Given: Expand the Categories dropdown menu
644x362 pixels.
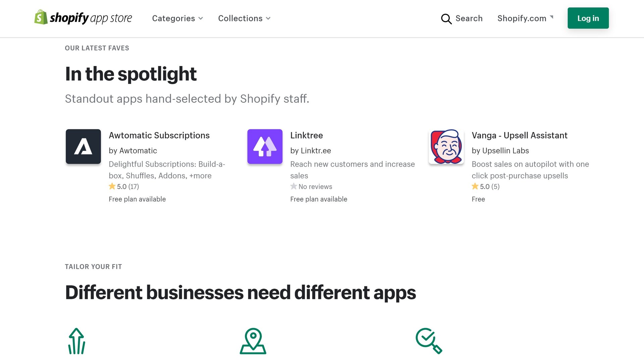Looking at the screenshot, I should [177, 18].
